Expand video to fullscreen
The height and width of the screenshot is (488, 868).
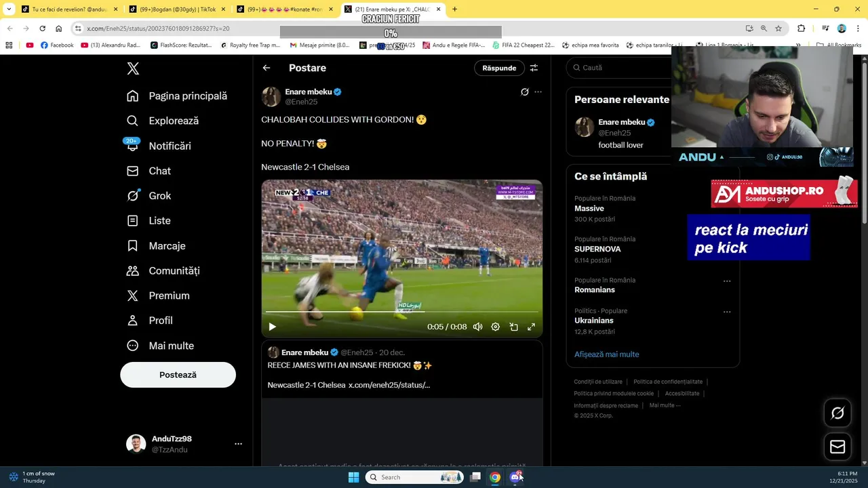click(531, 327)
